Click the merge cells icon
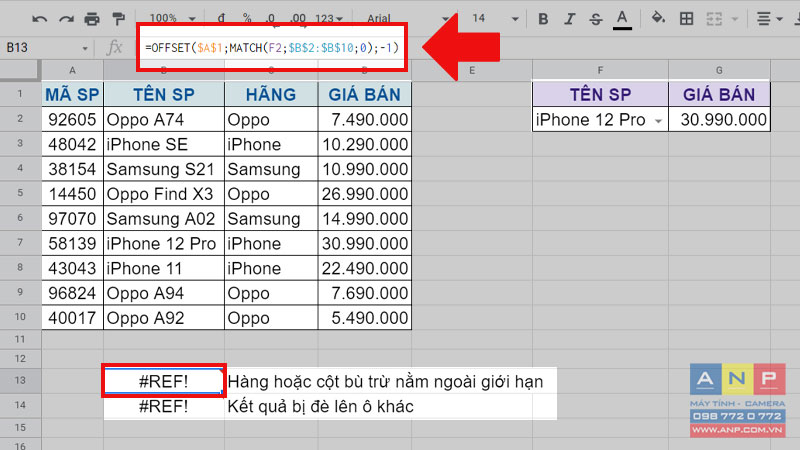Screen dimensions: 800x450 [714, 19]
